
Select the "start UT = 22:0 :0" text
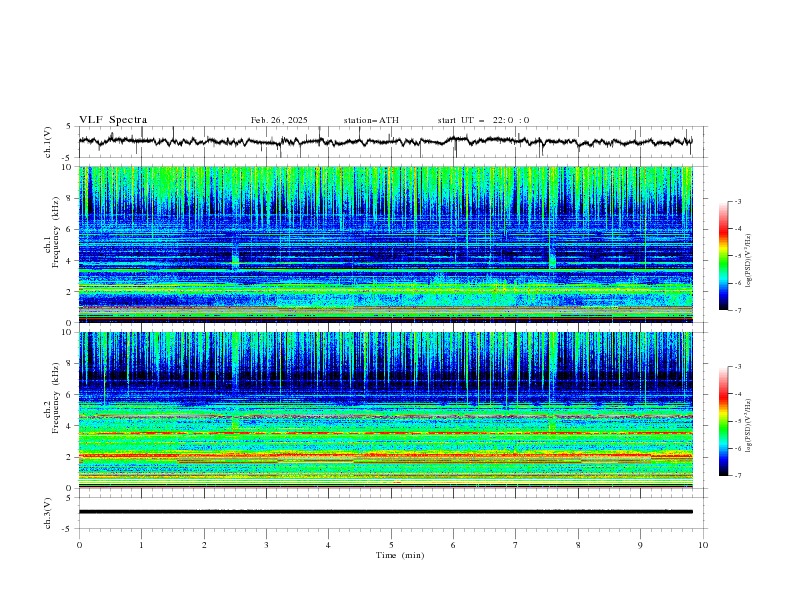(x=483, y=120)
